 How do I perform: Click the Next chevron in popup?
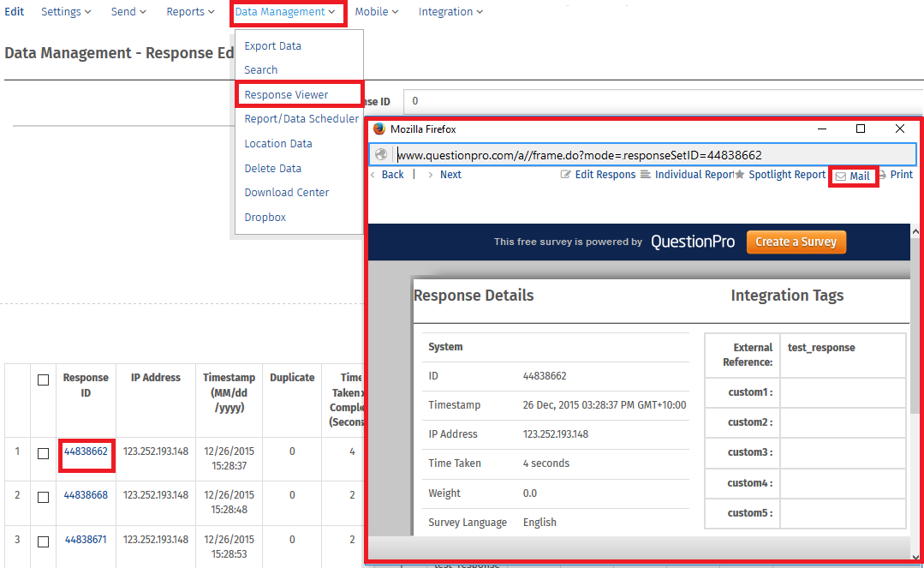430,175
